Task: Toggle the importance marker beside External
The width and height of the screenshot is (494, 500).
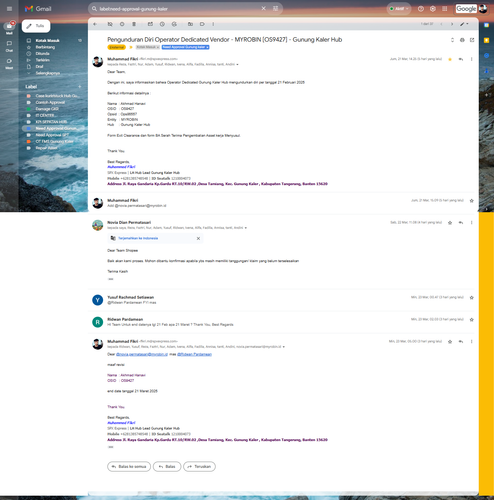Action: tap(131, 47)
